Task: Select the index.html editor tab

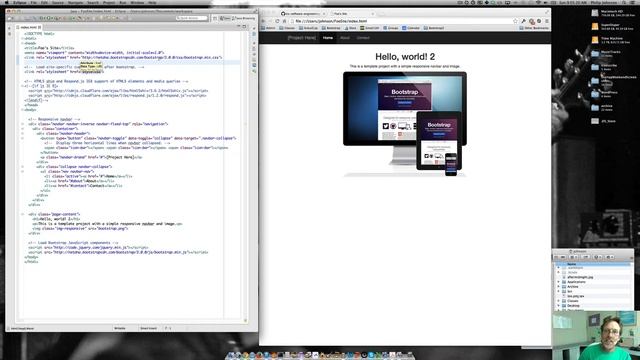Action: 29,27
